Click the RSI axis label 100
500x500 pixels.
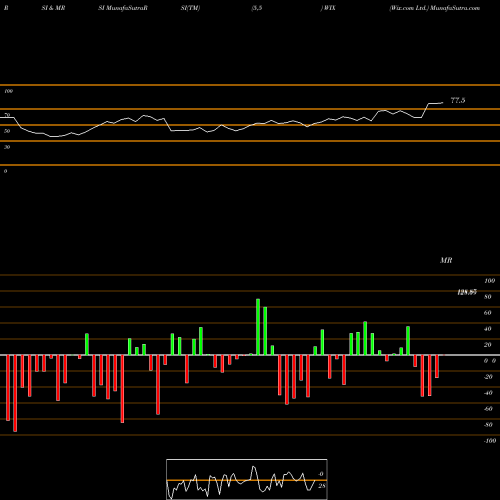[x=9, y=91]
